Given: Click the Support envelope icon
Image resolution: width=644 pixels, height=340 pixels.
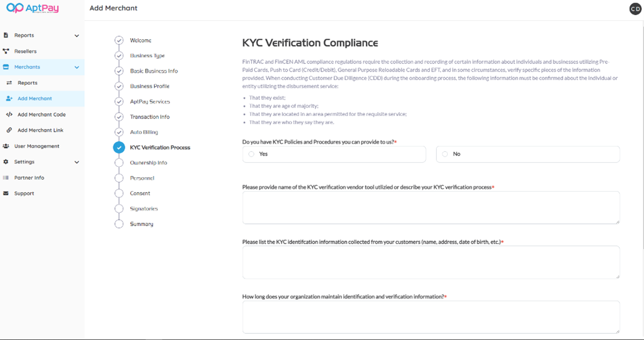Looking at the screenshot, I should point(6,194).
